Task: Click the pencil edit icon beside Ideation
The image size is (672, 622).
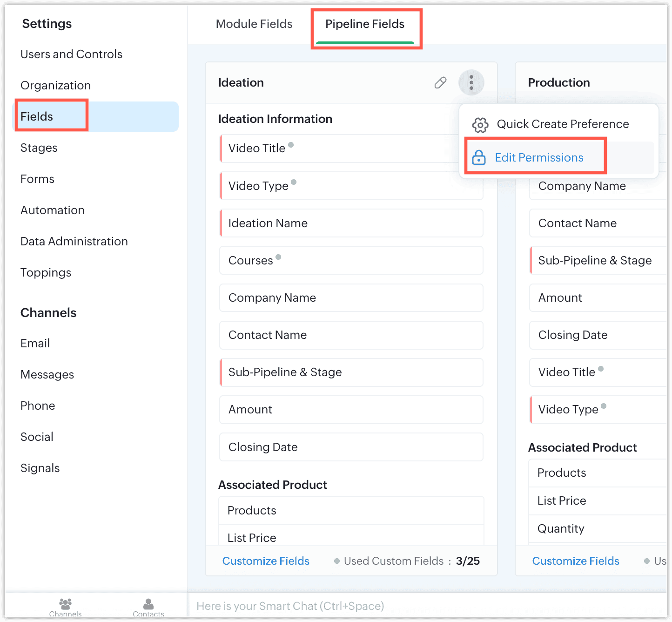Action: coord(440,83)
